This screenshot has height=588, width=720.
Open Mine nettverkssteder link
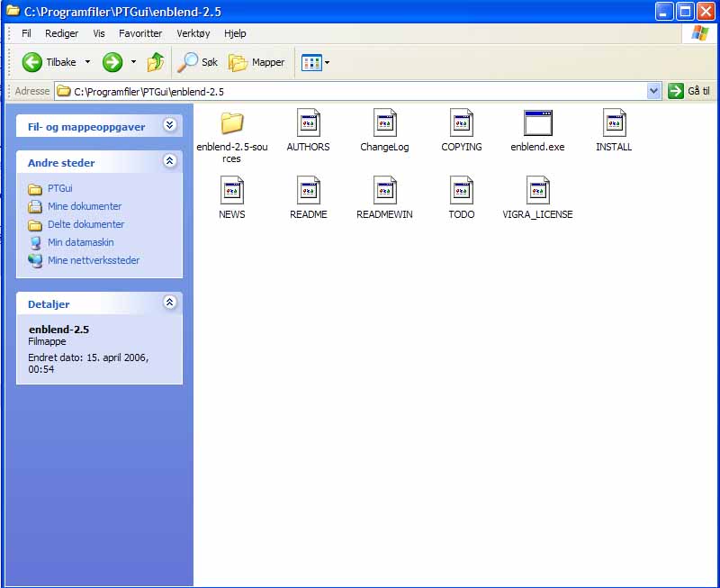point(94,260)
